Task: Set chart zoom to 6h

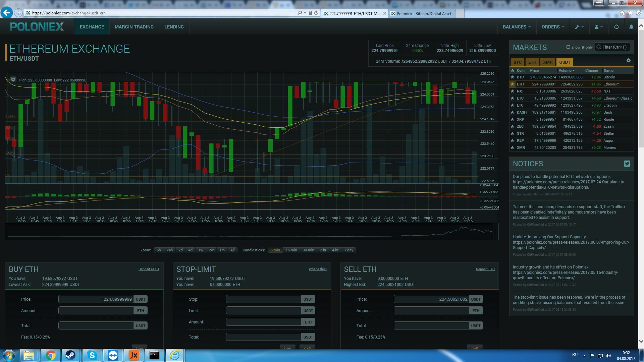Action: [159, 250]
